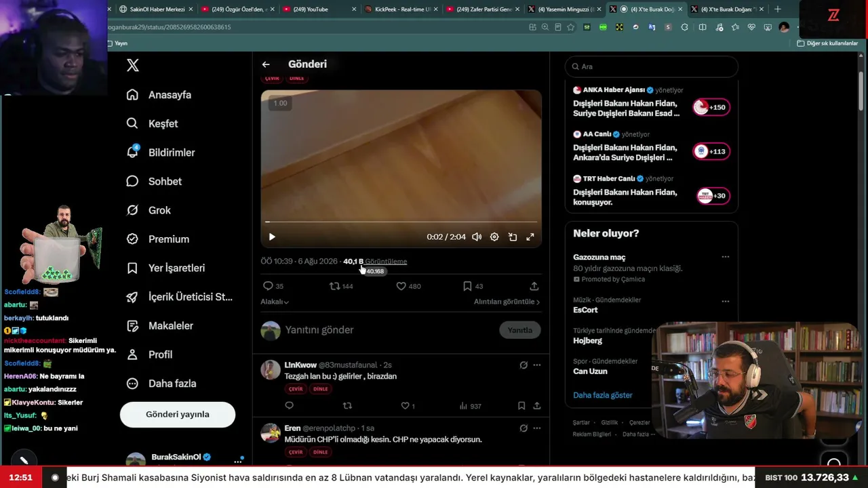Open options for EsCort trend

point(726,301)
